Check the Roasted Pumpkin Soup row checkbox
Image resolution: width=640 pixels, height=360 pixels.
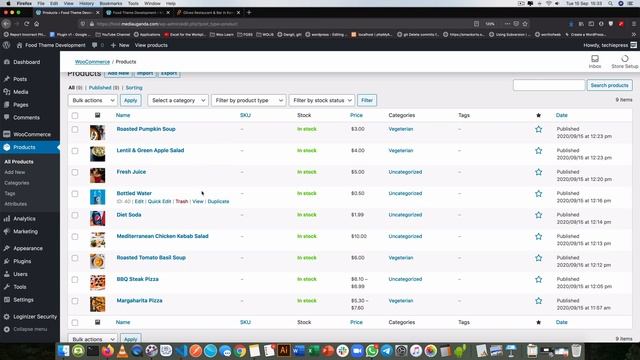75,129
